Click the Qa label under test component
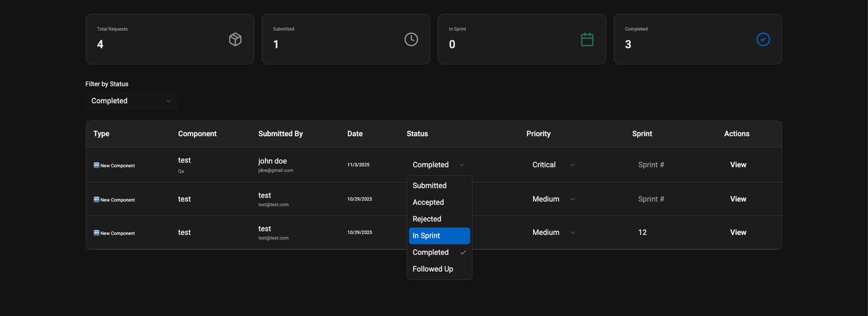The width and height of the screenshot is (868, 316). [x=181, y=171]
